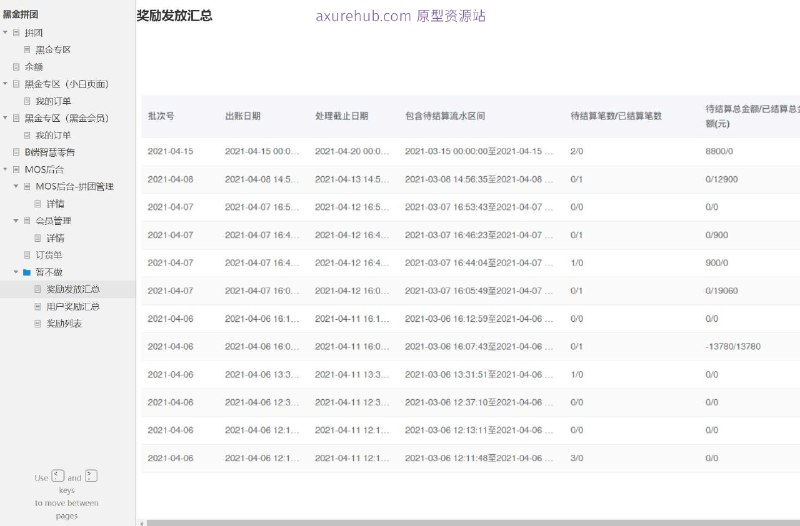The height and width of the screenshot is (526, 800).
Task: Click the 包含待结算流水区间 column header
Action: pyautogui.click(x=445, y=116)
